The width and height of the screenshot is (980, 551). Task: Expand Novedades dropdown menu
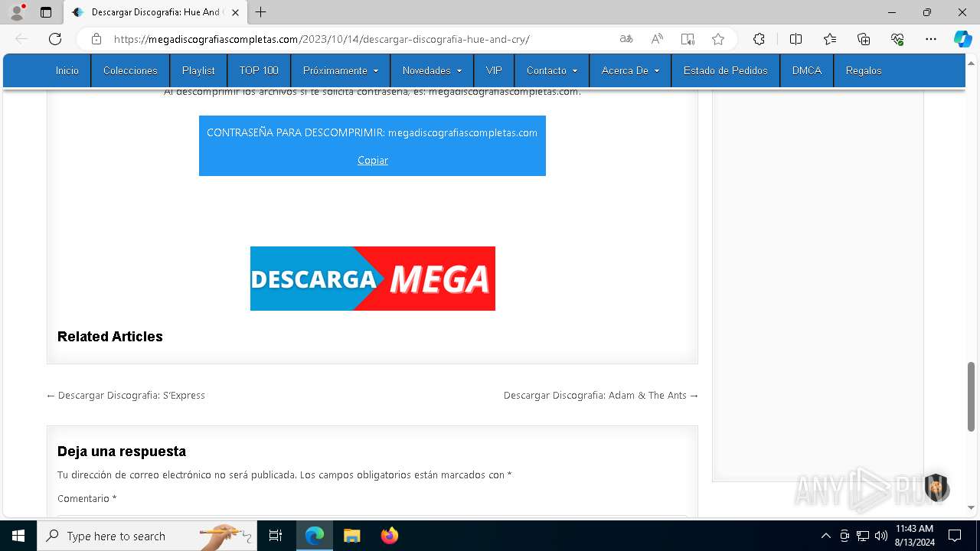point(432,70)
